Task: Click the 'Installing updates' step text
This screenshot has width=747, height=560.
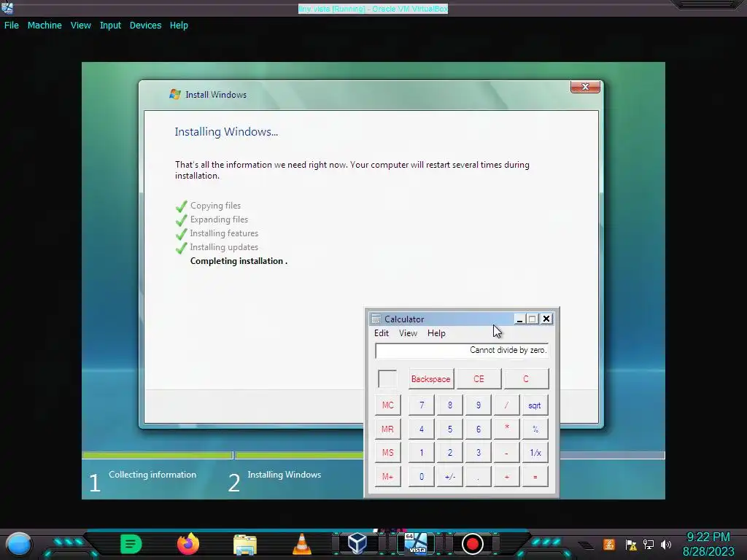Action: (224, 247)
